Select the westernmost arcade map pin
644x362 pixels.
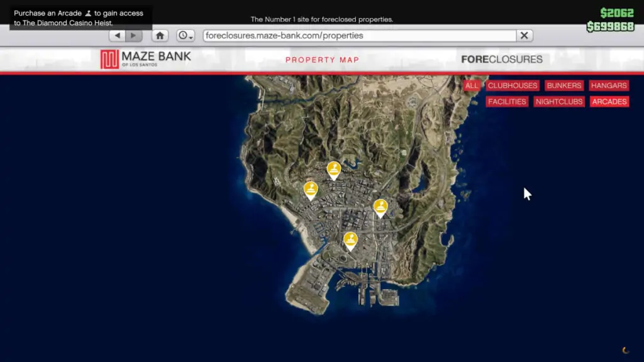click(311, 190)
